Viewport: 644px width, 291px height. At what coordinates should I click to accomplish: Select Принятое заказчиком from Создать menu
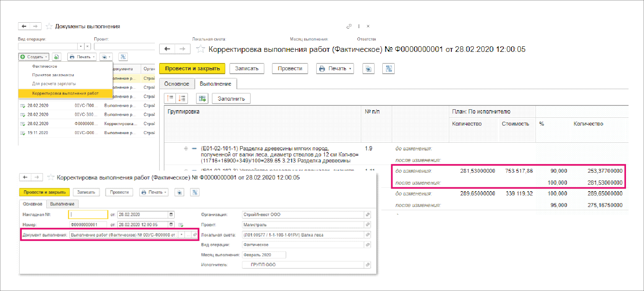tap(53, 75)
